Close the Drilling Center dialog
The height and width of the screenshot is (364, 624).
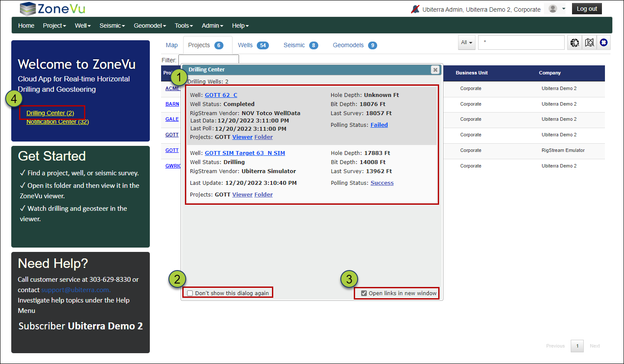pos(435,70)
